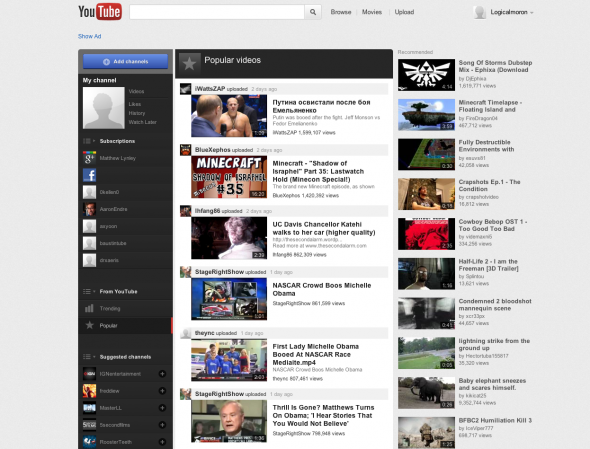590x449 pixels.
Task: Open Half-Life 2 I am the Freeman title
Action: point(488,265)
